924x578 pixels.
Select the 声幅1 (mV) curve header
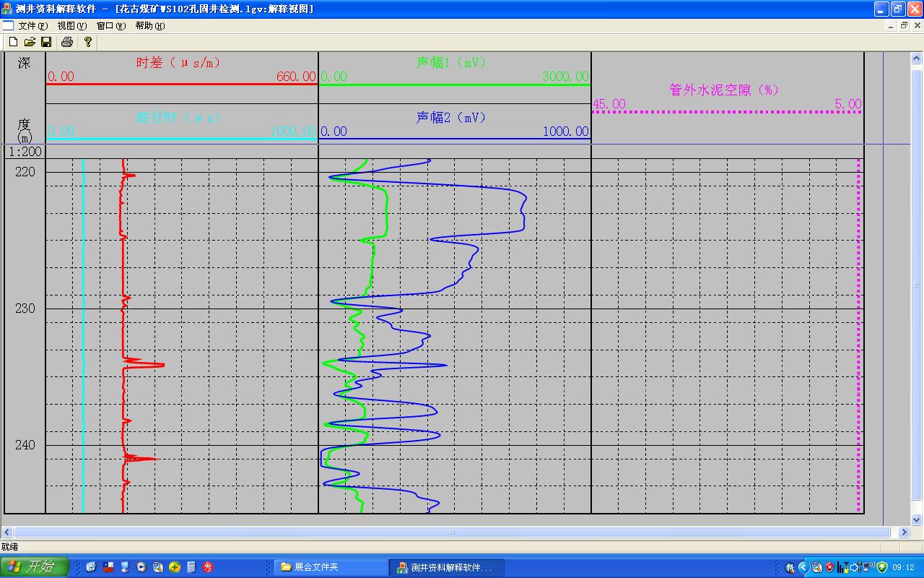click(451, 63)
